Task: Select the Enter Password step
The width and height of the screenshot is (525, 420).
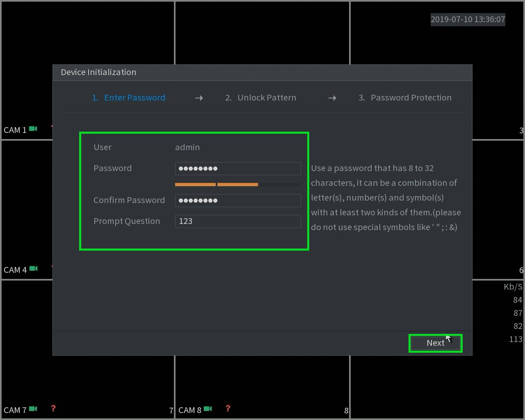Action: 128,98
